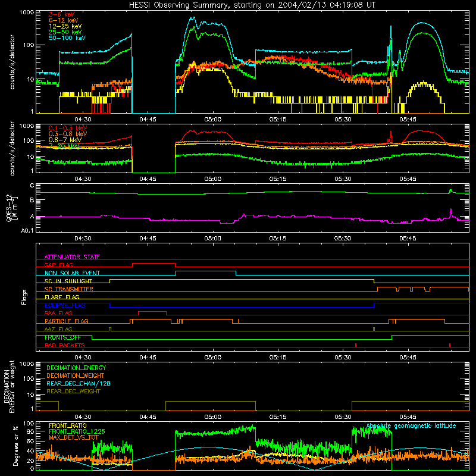Select the 50-100 keV legend label
476x476 pixels.
point(67,38)
